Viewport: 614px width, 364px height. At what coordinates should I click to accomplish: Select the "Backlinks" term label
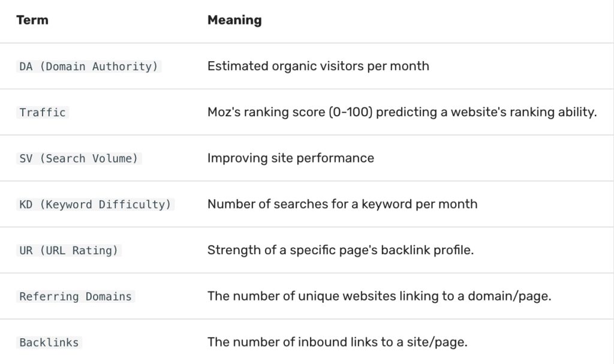[x=49, y=343]
